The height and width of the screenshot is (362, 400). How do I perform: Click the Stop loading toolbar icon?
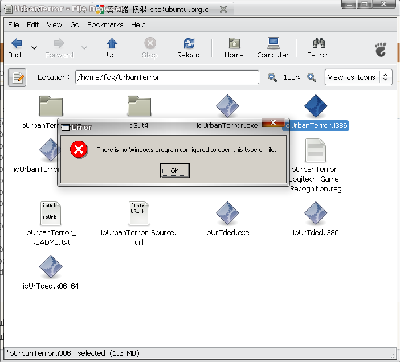150,43
